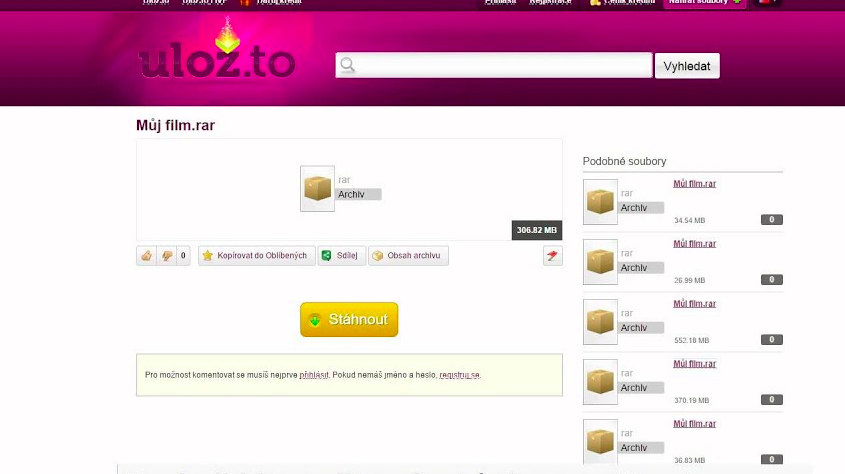
Task: Focus the search input field
Action: pos(494,65)
